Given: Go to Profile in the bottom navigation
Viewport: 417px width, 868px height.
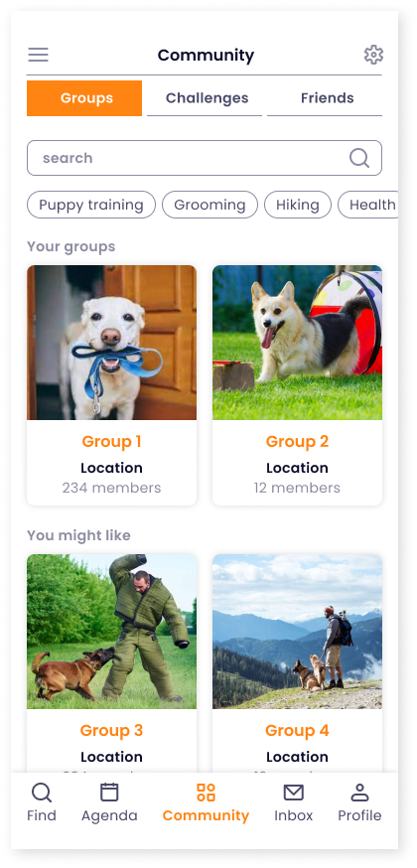Looking at the screenshot, I should [360, 802].
